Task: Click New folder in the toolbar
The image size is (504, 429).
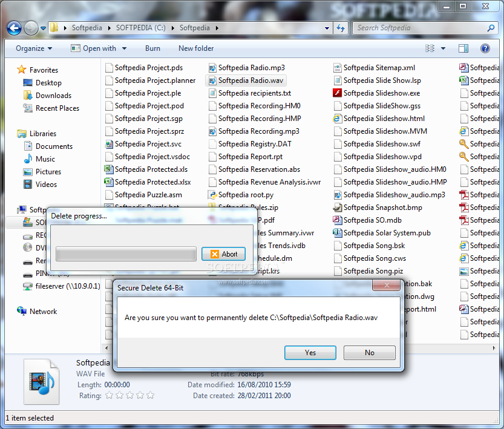Action: [x=196, y=48]
